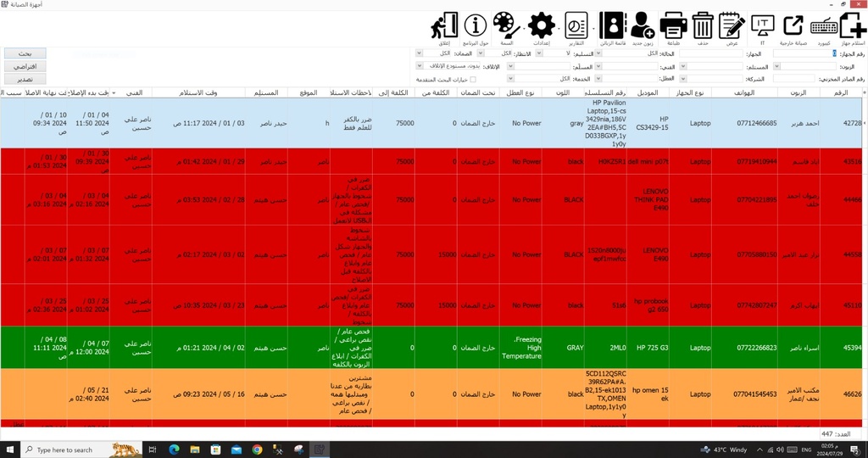
Task: Click the تصدير export button
Action: 25,79
